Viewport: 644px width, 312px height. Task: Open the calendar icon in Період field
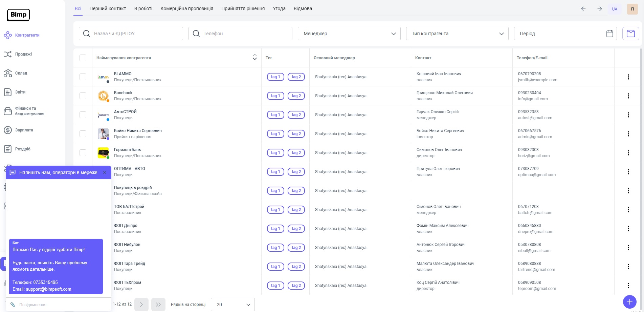(x=610, y=34)
